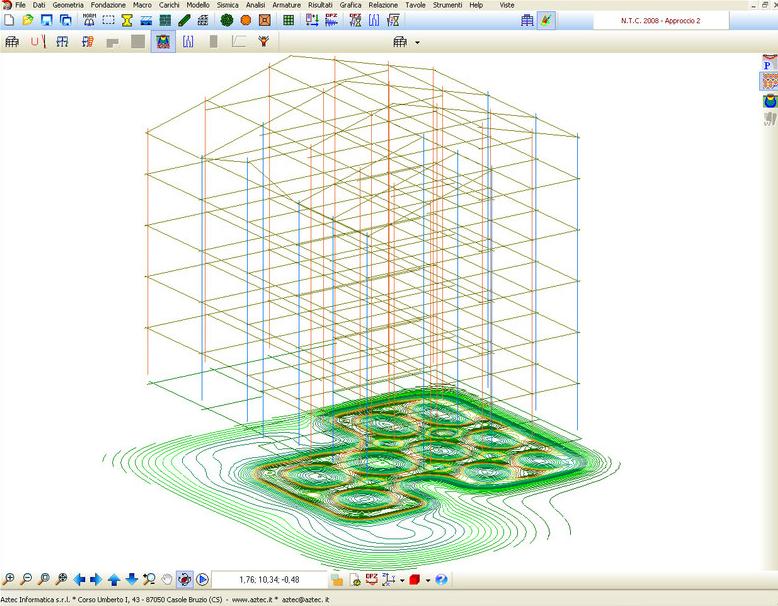
Task: Click the blue help question mark icon
Action: tap(441, 579)
